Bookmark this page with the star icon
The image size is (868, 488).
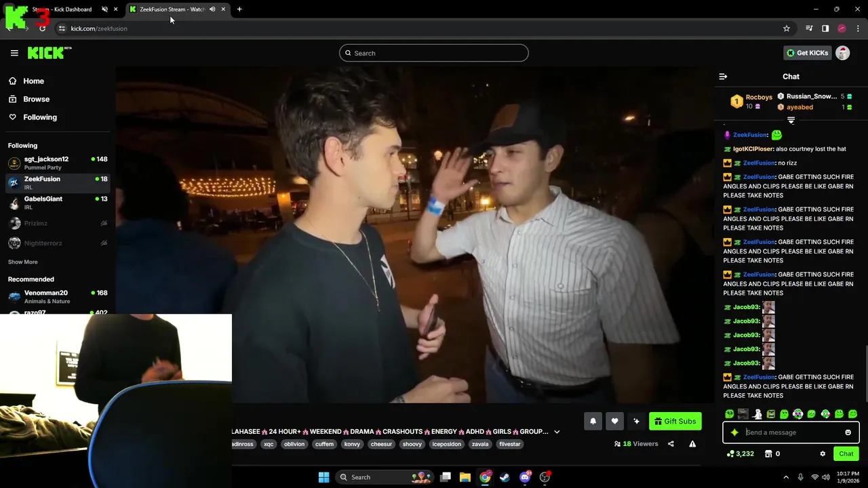coord(787,28)
